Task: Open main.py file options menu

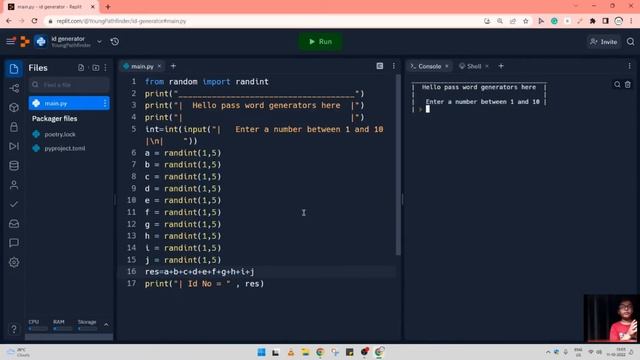Action: [105, 103]
